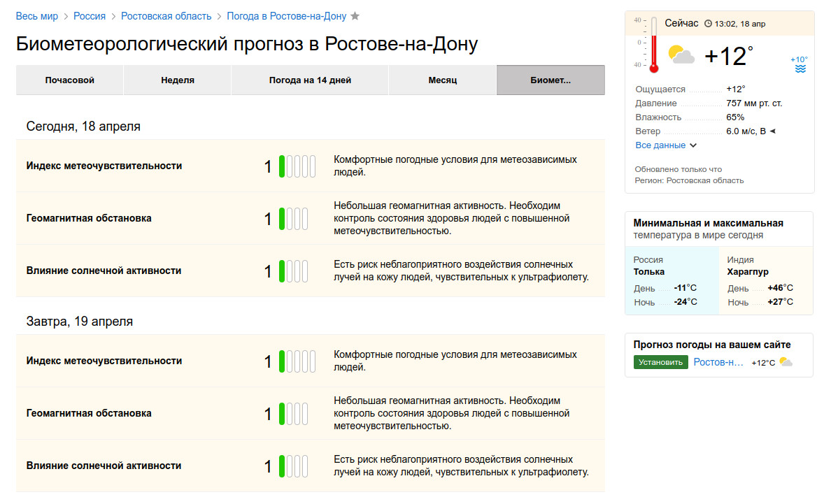The width and height of the screenshot is (824, 504).
Task: Click the +12° current temperature value
Action: click(x=728, y=56)
